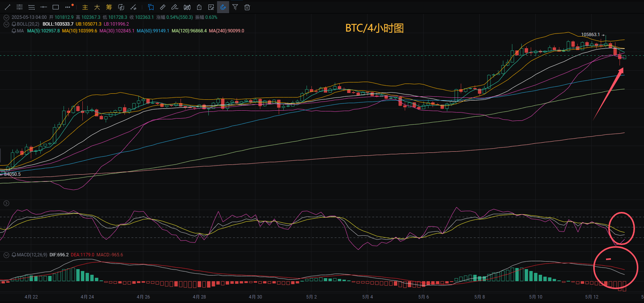
Task: Open more drawing tools (three dots)
Action: click(68, 7)
